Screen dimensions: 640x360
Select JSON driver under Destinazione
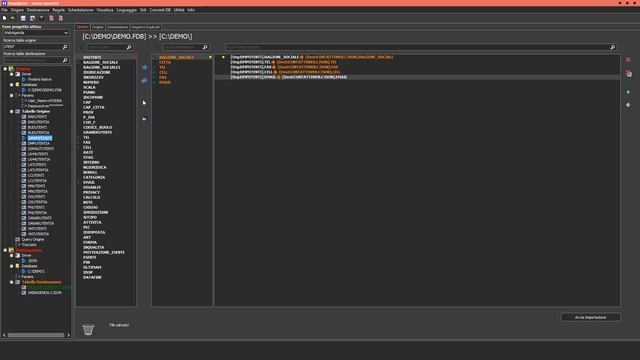coord(32,261)
